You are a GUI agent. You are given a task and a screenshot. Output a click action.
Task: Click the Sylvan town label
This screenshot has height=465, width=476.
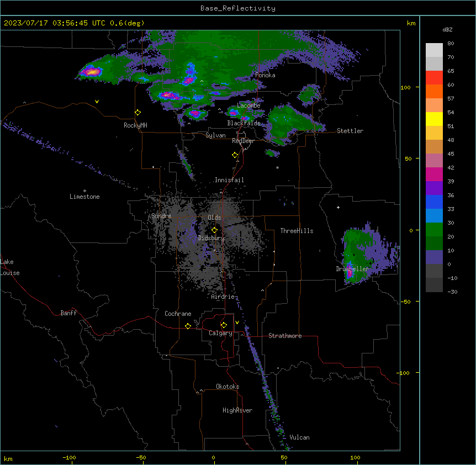pyautogui.click(x=215, y=135)
